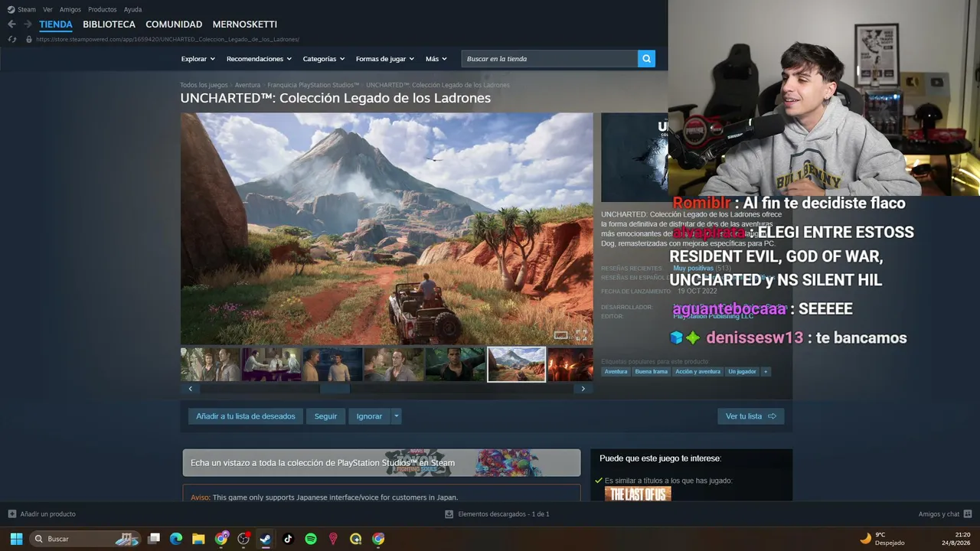
Task: Go back with the Steam back arrow
Action: [x=11, y=24]
